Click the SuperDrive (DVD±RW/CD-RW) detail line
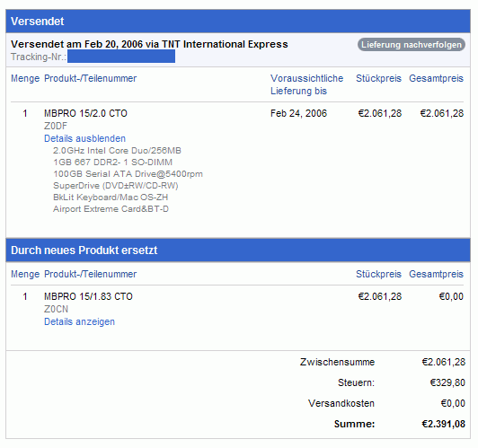This screenshot has height=448, width=478. click(116, 186)
